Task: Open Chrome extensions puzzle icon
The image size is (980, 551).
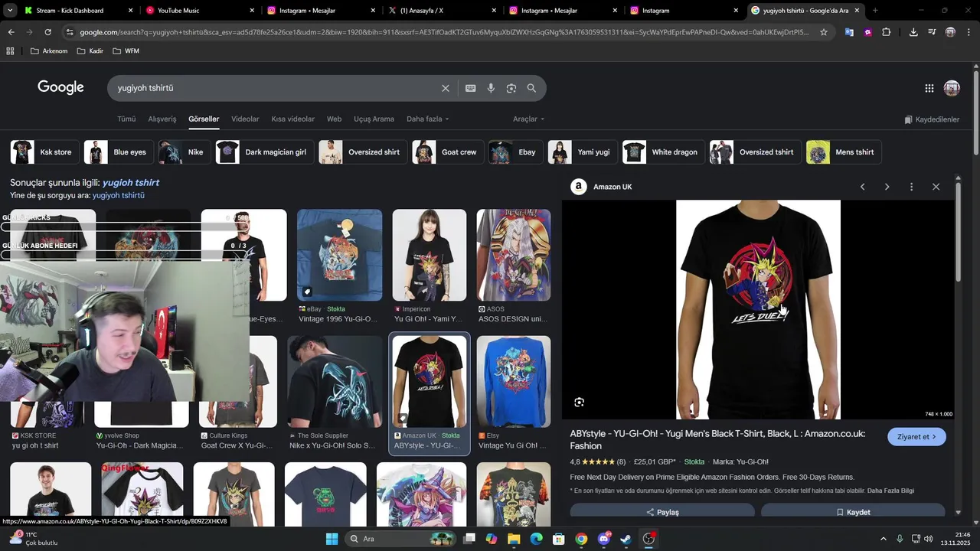Action: coord(887,32)
